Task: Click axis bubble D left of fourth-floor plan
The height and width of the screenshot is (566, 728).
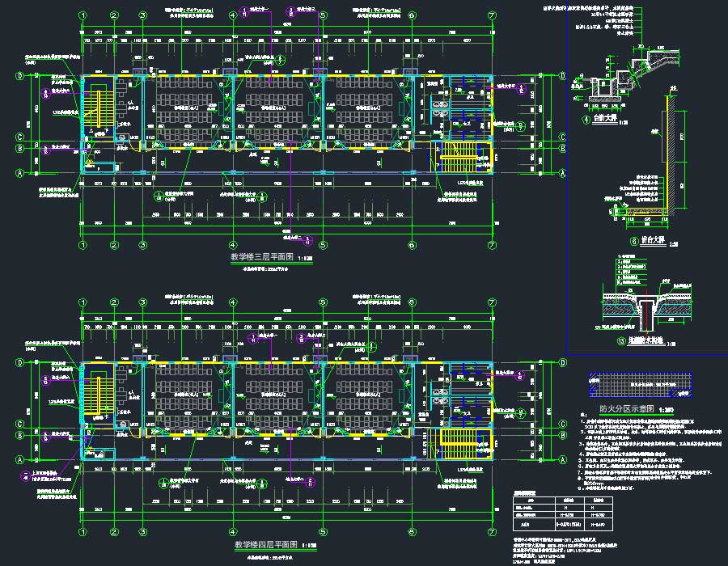Action: [20, 362]
